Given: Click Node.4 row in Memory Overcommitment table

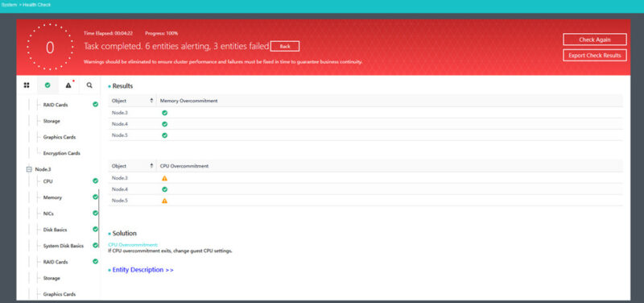Looking at the screenshot, I should pyautogui.click(x=365, y=124).
